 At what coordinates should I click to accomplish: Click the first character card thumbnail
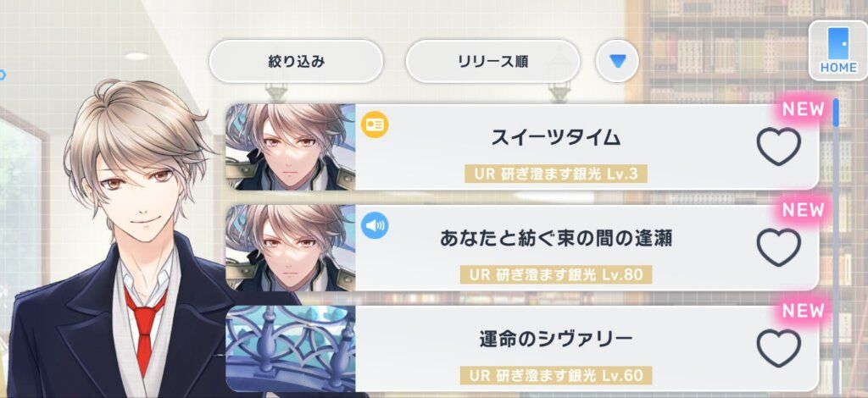(x=291, y=147)
